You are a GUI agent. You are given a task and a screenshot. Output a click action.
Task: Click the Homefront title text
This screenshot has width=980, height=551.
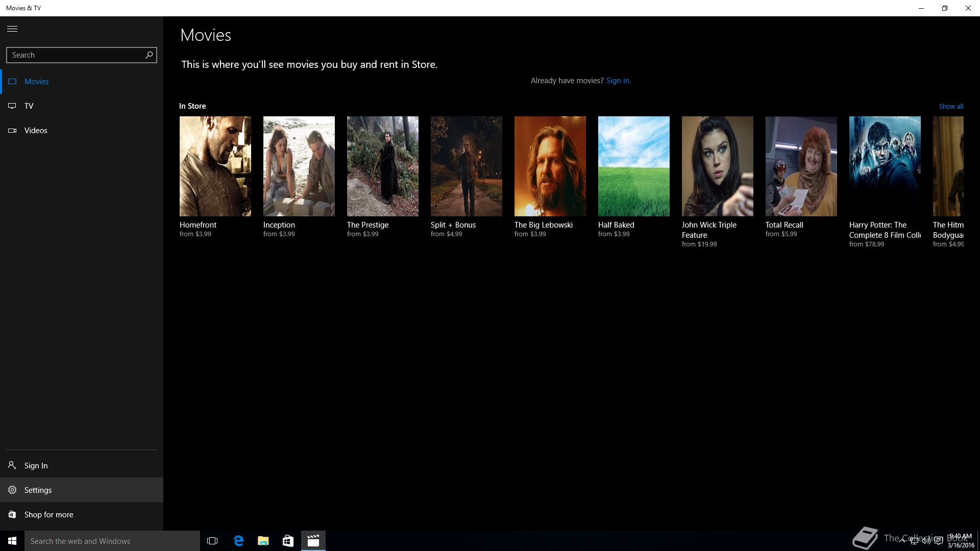198,225
